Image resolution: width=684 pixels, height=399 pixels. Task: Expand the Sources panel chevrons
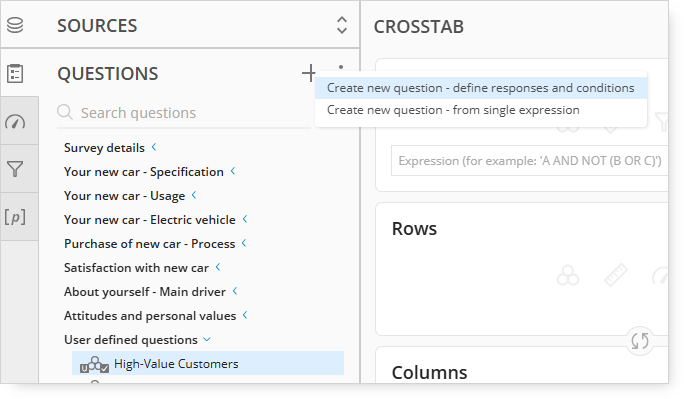coord(342,25)
